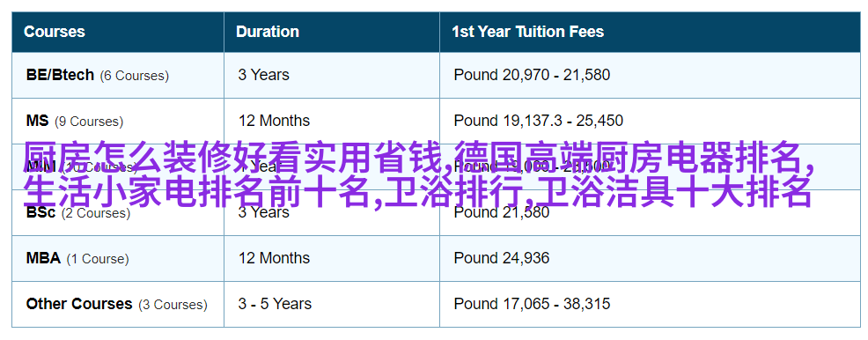Select the 1st Year Tuition Fees header
This screenshot has width=868, height=340.
(x=527, y=32)
